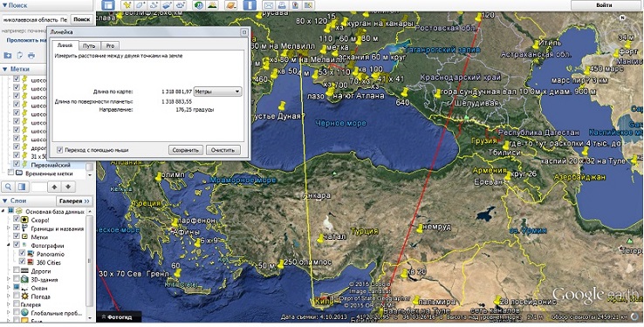Viewport: 644px width, 327px height.
Task: Move item up with the up arrow
Action: 54,187
